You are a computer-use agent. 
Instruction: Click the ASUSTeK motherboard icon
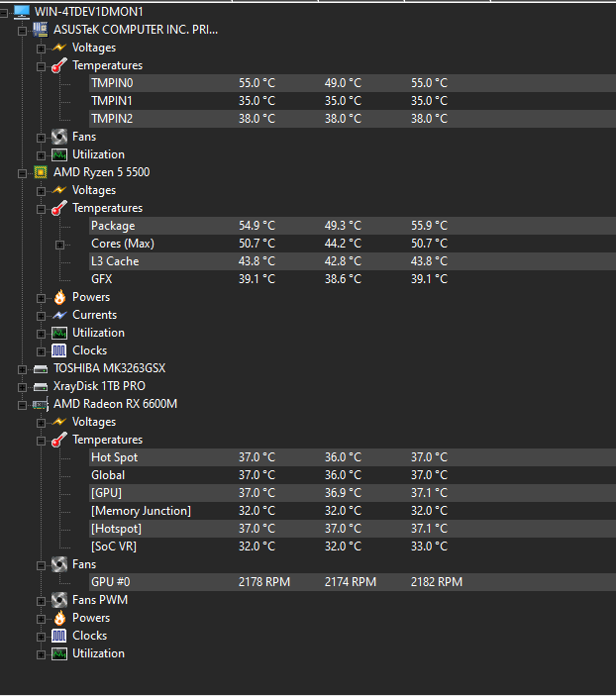pyautogui.click(x=41, y=30)
